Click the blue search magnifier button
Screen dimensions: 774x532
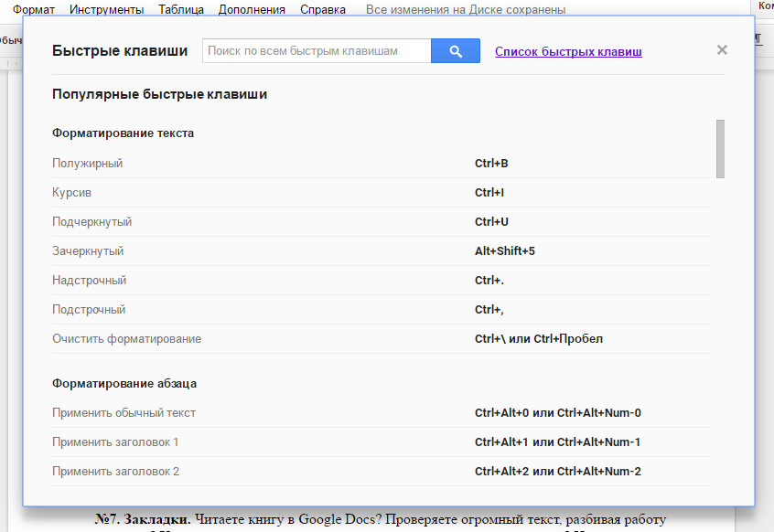pyautogui.click(x=455, y=51)
